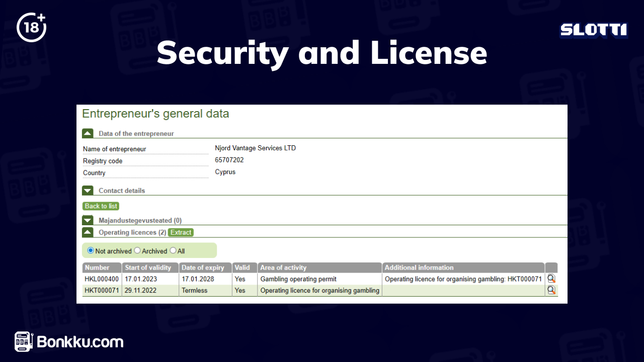Click the Extract button
This screenshot has height=362, width=644.
181,232
